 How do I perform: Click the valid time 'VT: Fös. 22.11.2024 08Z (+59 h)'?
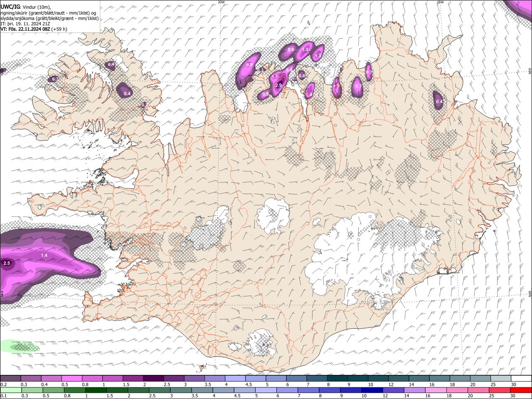pos(34,29)
